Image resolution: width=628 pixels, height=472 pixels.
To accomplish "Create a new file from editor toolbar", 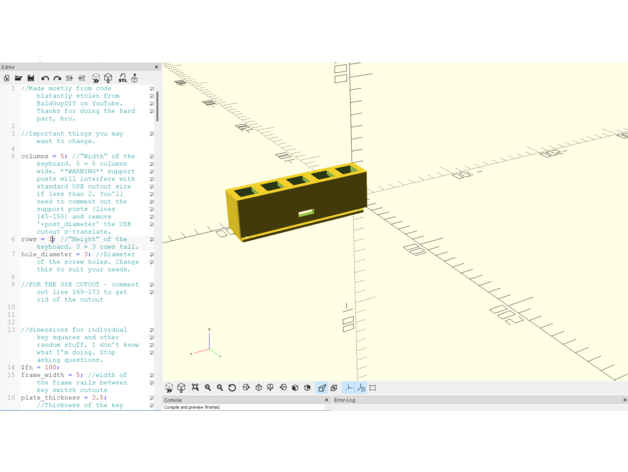I will (7, 78).
